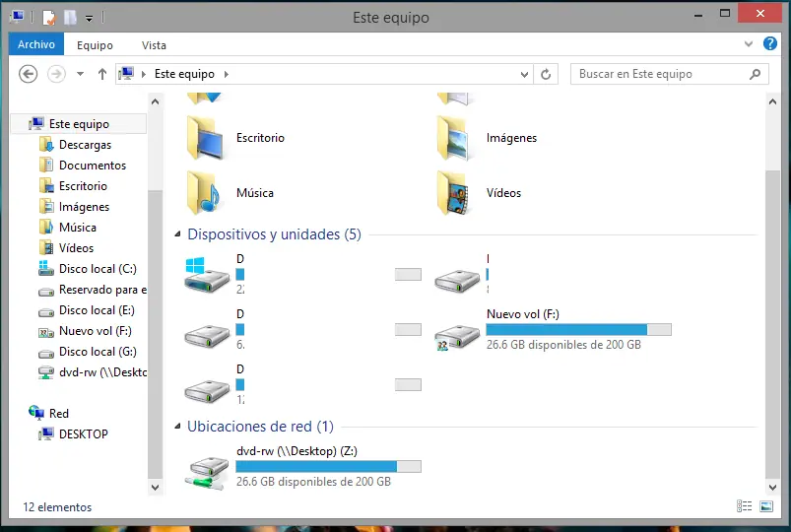Select Nuevo vol (F:) in sidebar
Viewport: 791px width, 532px height.
[95, 331]
